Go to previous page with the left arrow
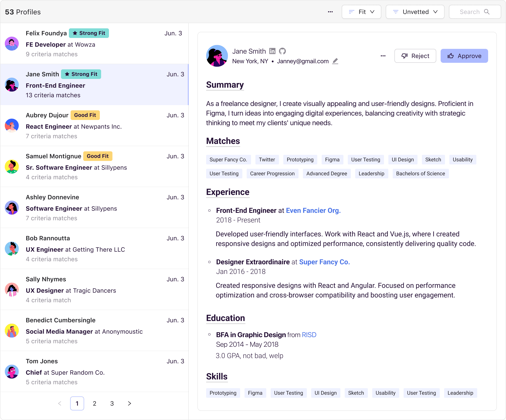 click(59, 403)
